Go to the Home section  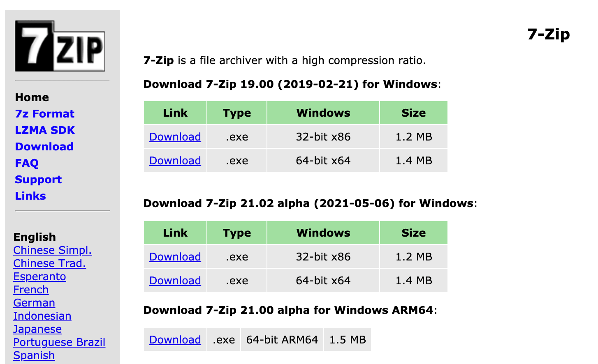click(32, 97)
